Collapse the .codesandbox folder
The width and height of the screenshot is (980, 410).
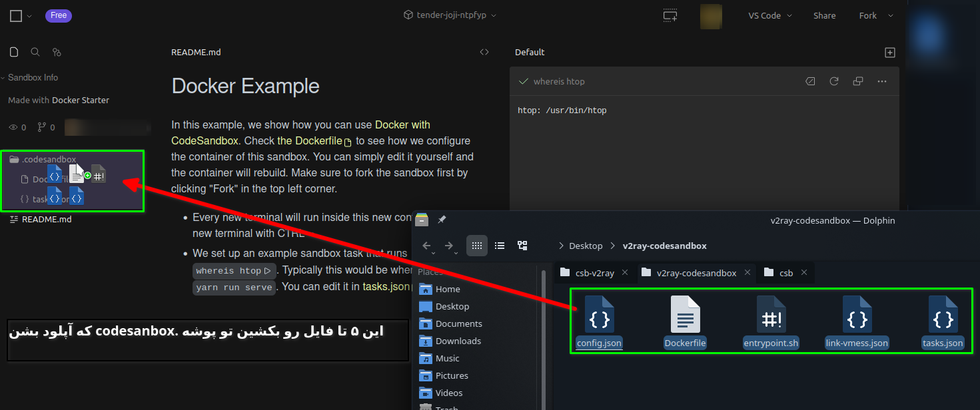coord(43,160)
